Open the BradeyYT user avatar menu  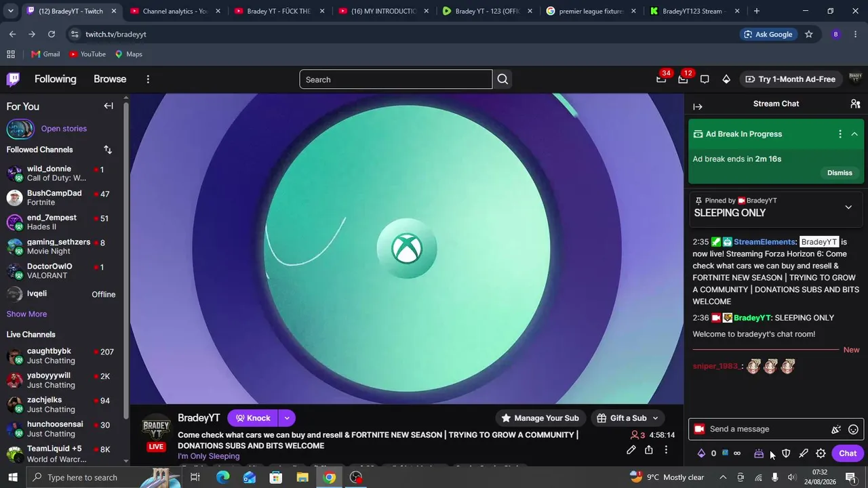tap(855, 79)
